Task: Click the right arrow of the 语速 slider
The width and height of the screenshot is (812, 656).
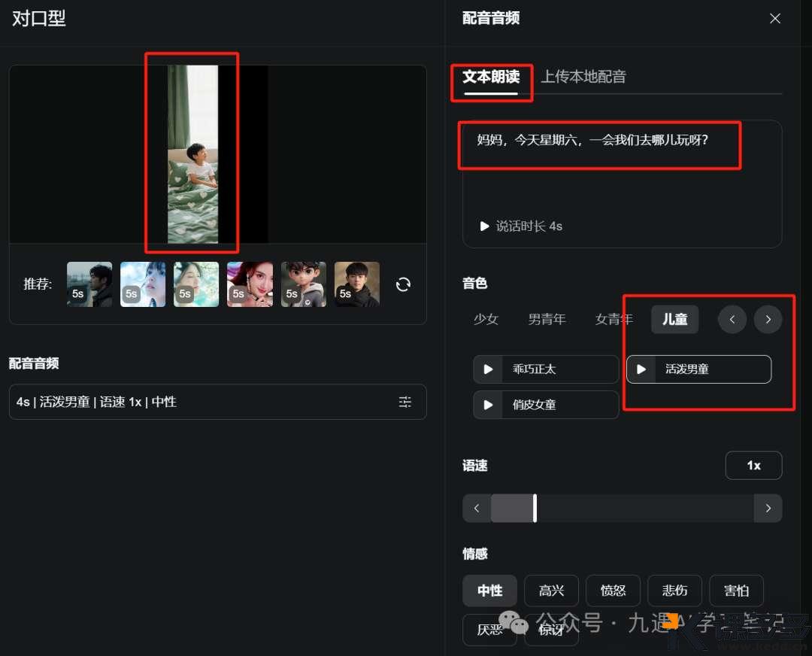Action: (x=768, y=508)
